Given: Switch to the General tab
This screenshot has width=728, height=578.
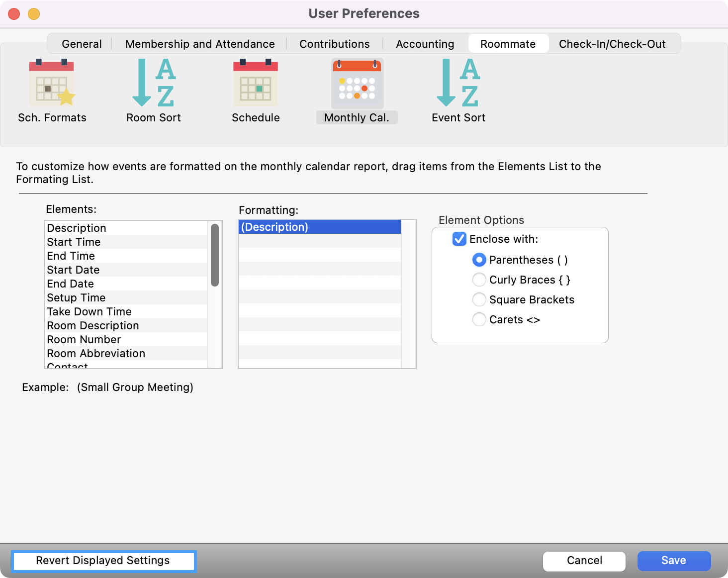Looking at the screenshot, I should (x=82, y=44).
